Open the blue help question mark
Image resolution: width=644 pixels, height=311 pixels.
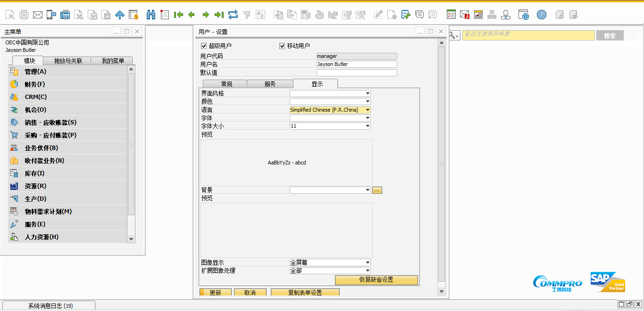[542, 15]
